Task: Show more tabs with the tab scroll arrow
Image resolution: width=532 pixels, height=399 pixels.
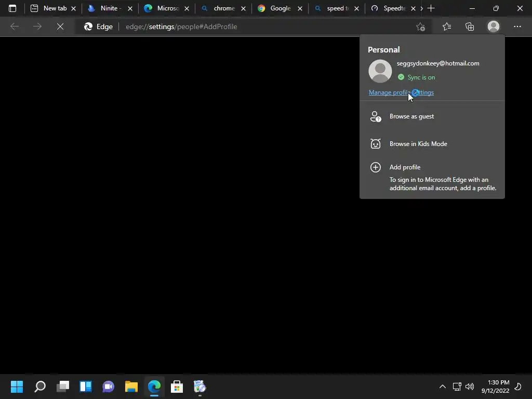Action: [422, 8]
